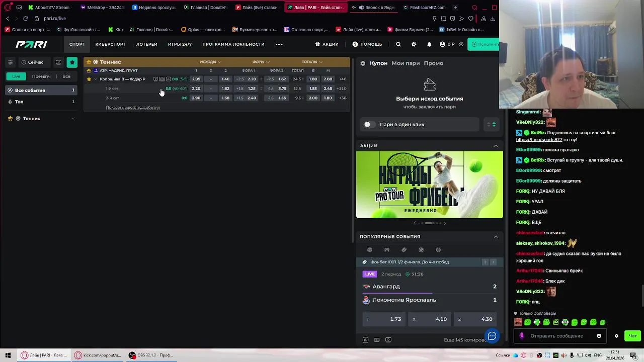The image size is (644, 362).
Task: Open Программа лояльности tab
Action: click(x=233, y=44)
